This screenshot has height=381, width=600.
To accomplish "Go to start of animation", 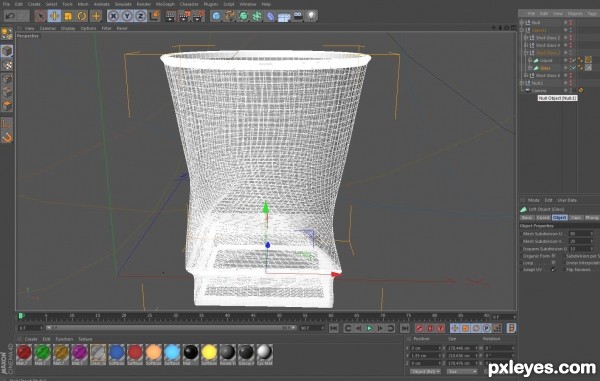I will click(334, 328).
